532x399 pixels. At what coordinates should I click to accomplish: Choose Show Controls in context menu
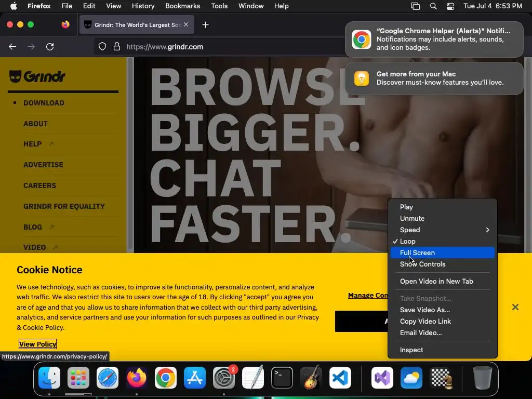(443, 264)
